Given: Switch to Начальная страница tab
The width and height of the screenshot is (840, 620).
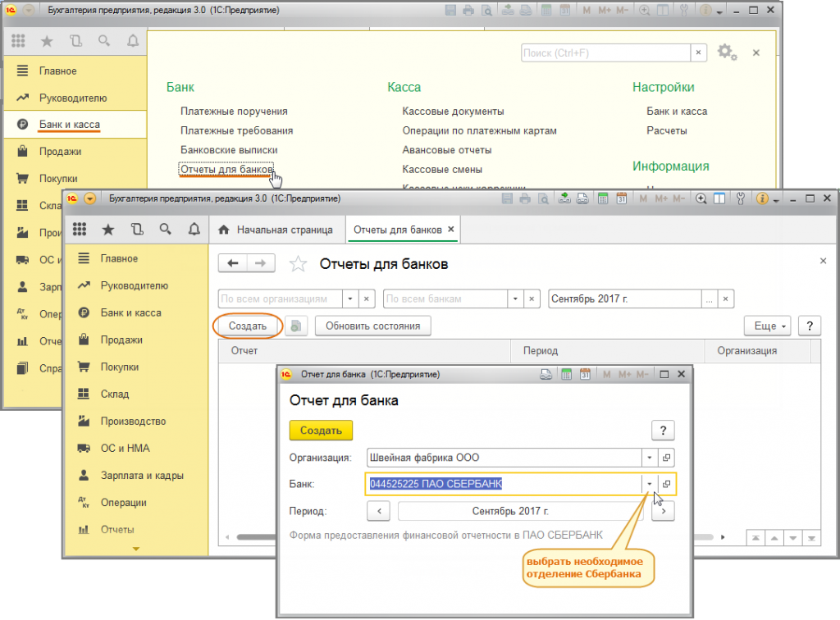Looking at the screenshot, I should click(276, 230).
